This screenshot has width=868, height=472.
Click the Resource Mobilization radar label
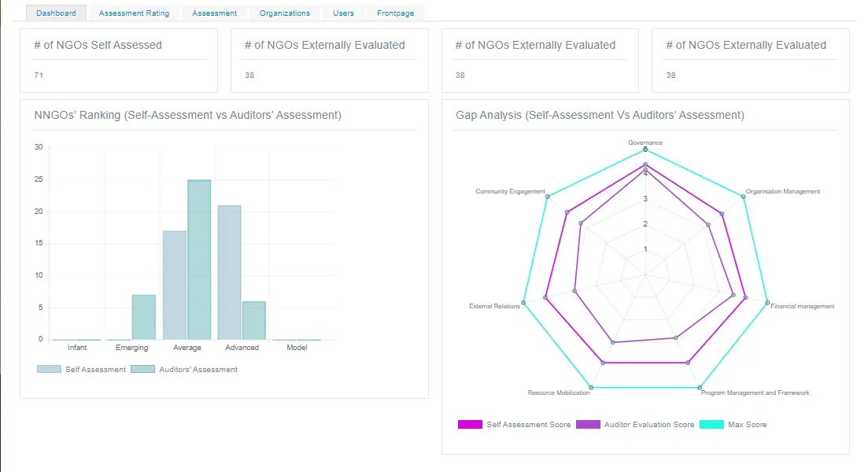[x=559, y=393]
